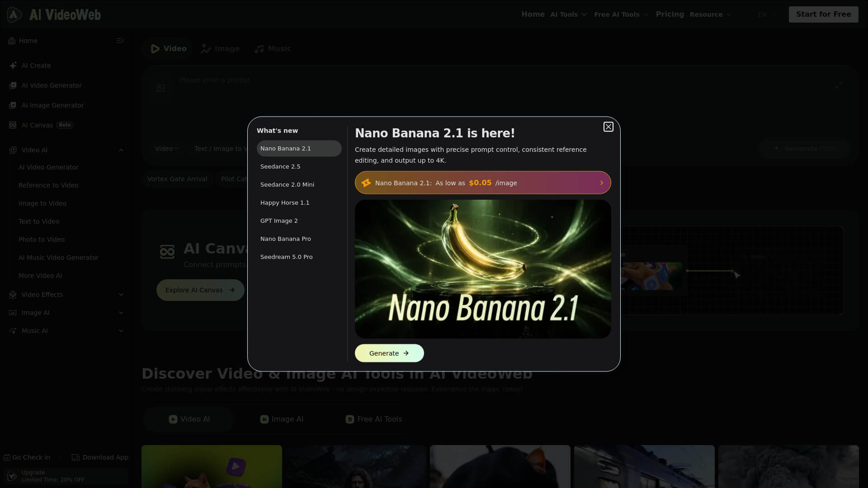Viewport: 868px width, 488px height.
Task: Click the ticket icon in pricing banner
Action: tap(366, 183)
